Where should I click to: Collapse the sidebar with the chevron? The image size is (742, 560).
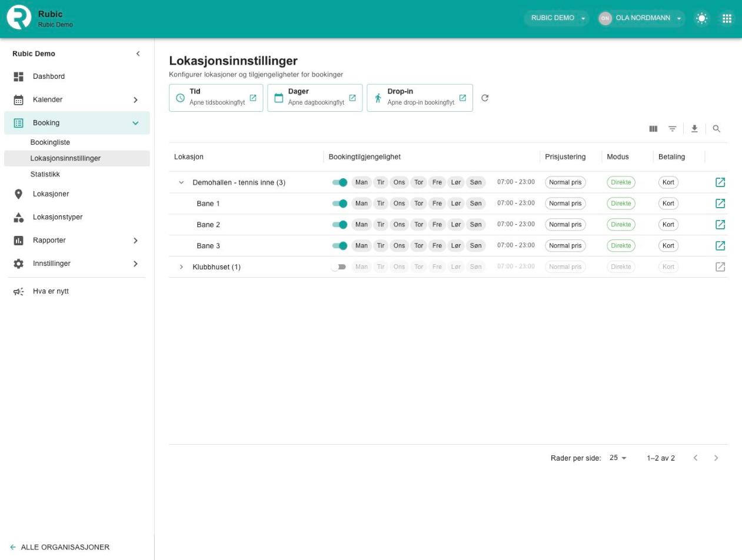[138, 54]
